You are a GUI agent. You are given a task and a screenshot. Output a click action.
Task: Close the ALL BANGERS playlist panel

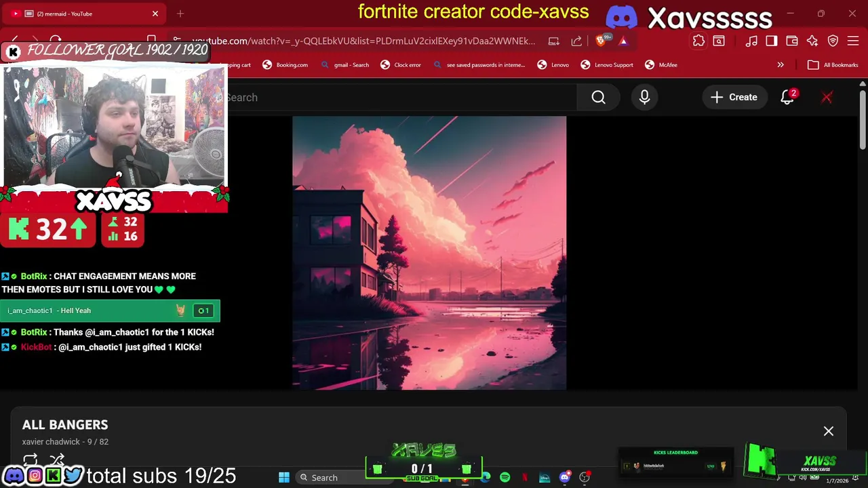click(x=829, y=431)
